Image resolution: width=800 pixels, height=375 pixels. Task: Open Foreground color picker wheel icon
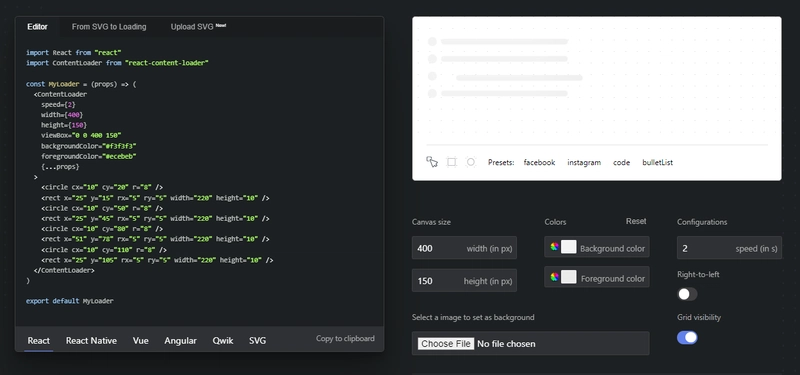(555, 277)
